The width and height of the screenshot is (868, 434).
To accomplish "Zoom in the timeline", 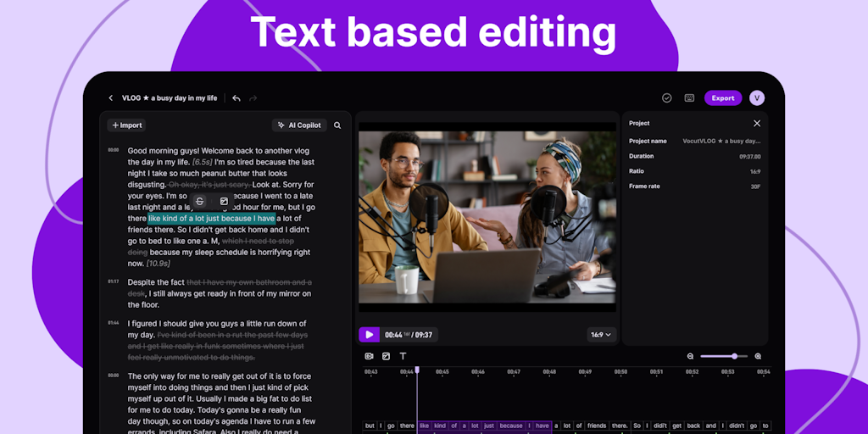I will point(758,357).
